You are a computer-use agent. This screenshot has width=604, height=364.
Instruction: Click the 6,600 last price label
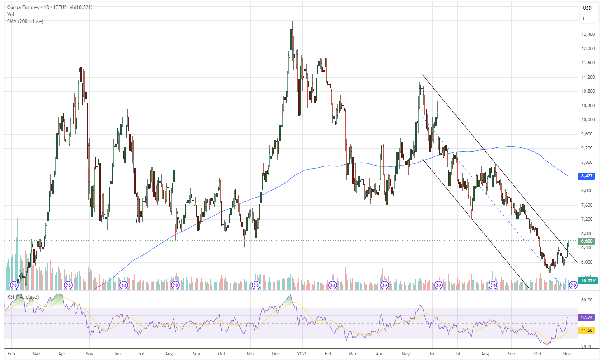(587, 241)
